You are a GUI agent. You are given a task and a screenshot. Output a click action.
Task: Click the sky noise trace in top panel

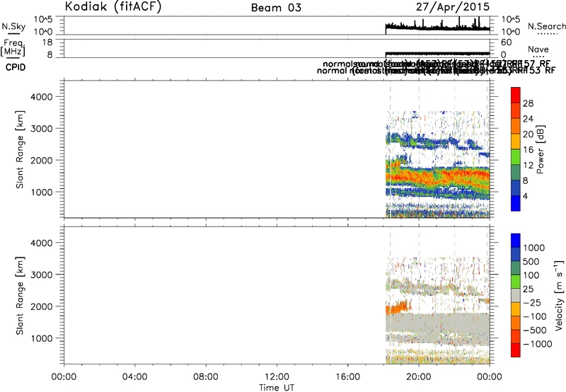click(437, 28)
